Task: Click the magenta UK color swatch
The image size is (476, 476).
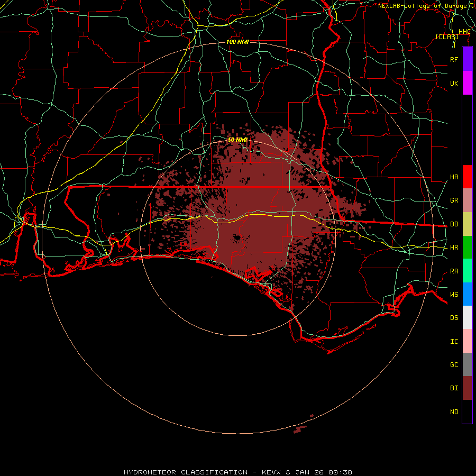Action: 467,83
